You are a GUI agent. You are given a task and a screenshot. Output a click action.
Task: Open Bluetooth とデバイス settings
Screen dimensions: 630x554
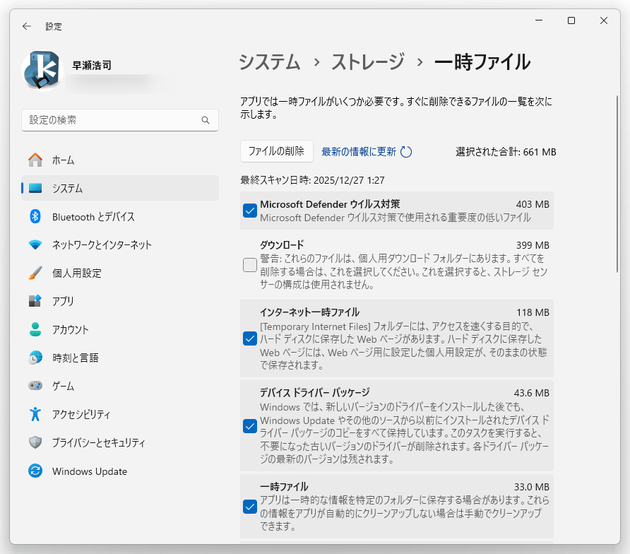click(120, 217)
